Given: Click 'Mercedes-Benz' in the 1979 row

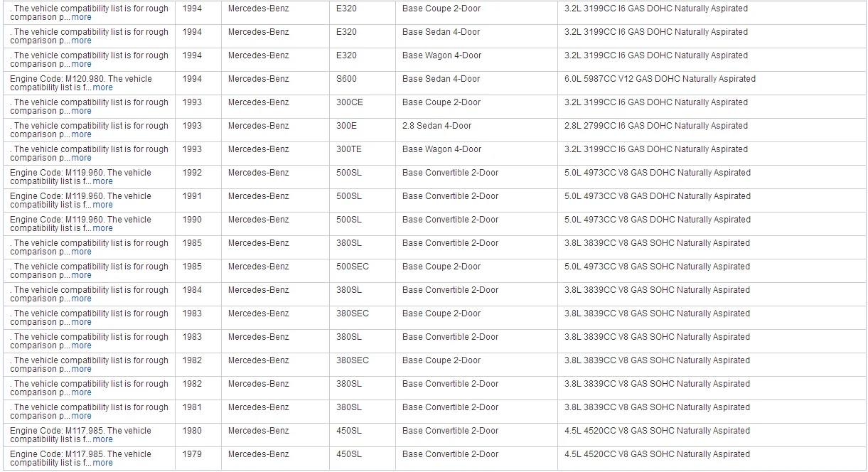Looking at the screenshot, I should pyautogui.click(x=259, y=454).
